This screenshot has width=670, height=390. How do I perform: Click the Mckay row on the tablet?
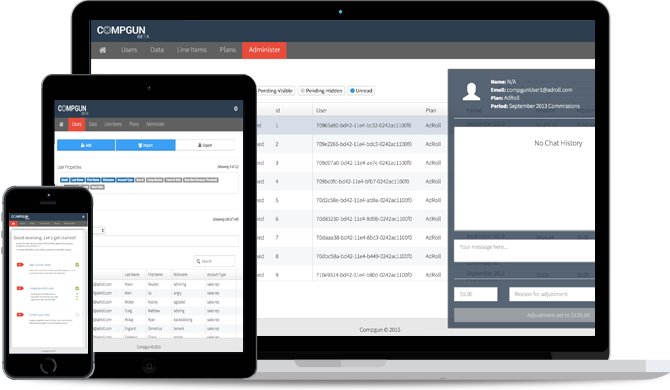pyautogui.click(x=168, y=320)
